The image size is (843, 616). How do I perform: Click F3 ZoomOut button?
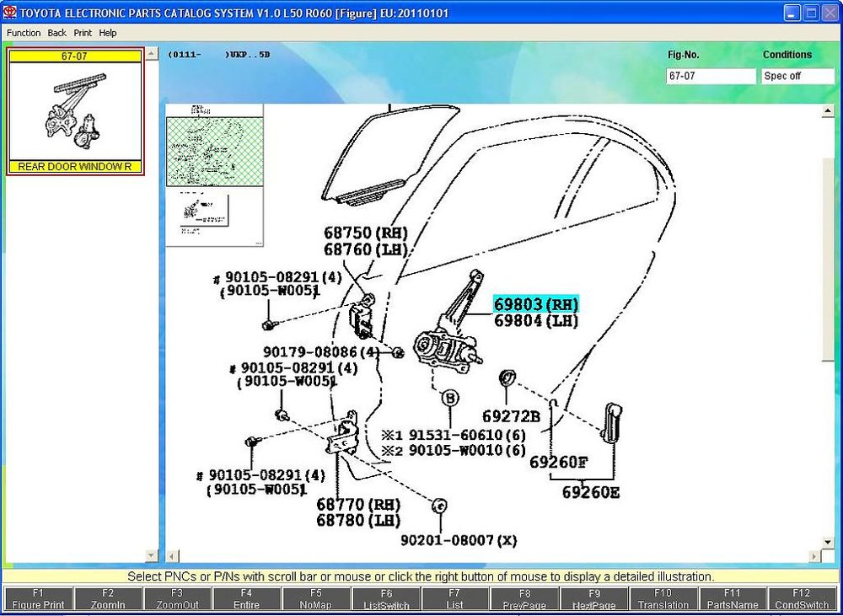coord(177,598)
